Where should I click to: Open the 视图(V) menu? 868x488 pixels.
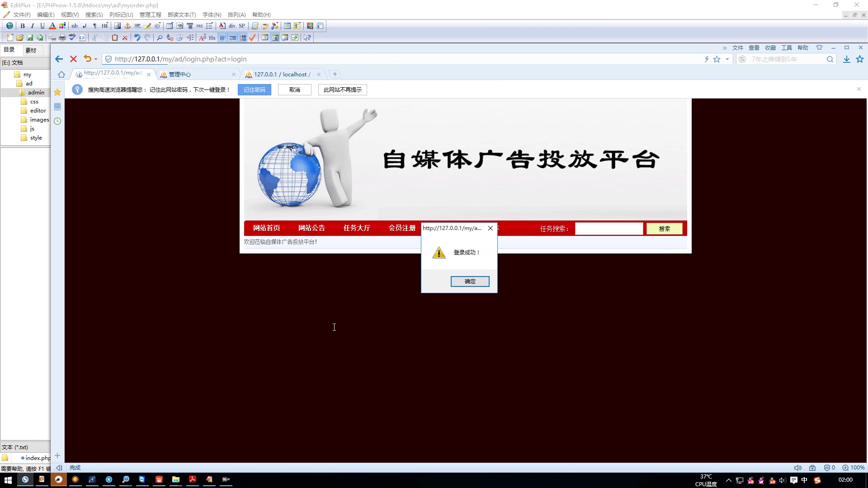[x=70, y=15]
